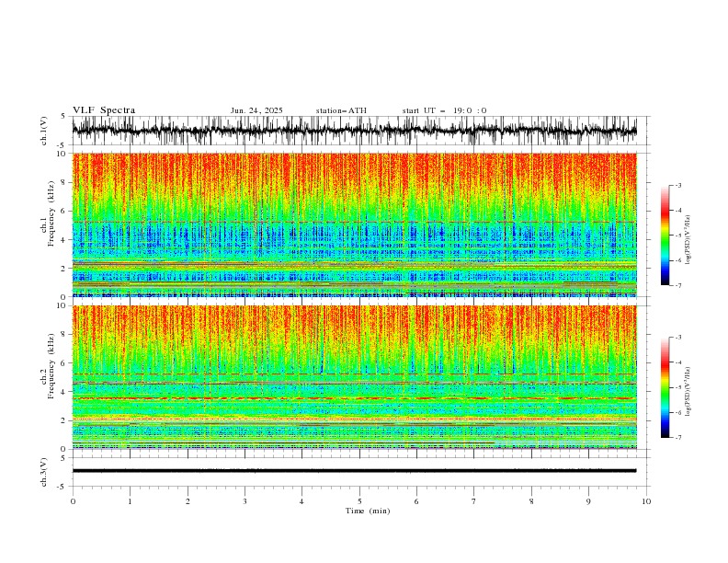
Task: Click the ch.2 spectrogram color scale bar
Action: click(665, 387)
